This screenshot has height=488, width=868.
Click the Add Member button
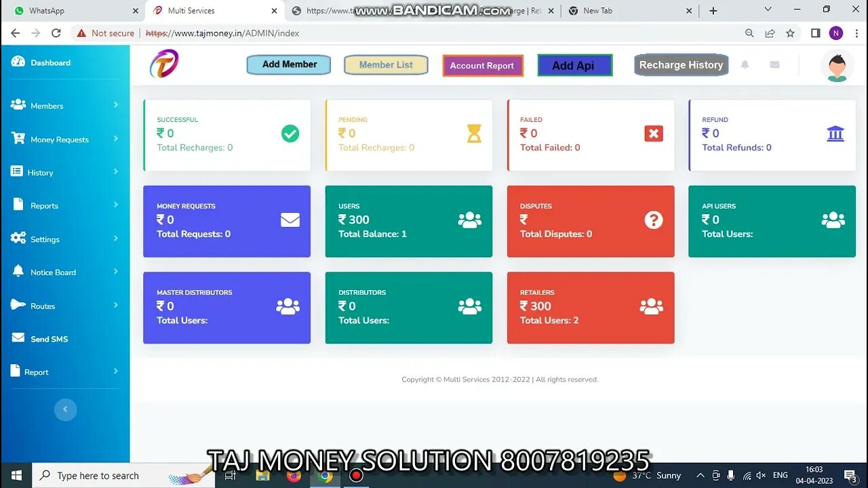pyautogui.click(x=289, y=64)
